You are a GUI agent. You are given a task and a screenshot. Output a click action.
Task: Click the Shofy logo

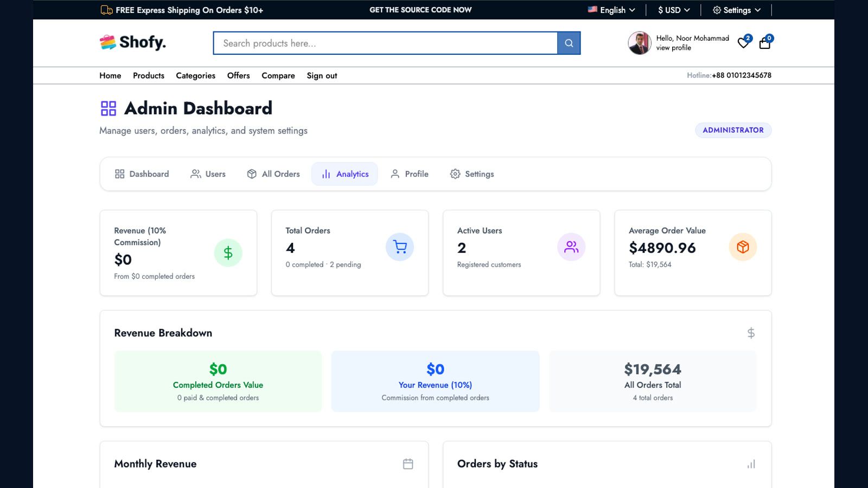tap(133, 42)
